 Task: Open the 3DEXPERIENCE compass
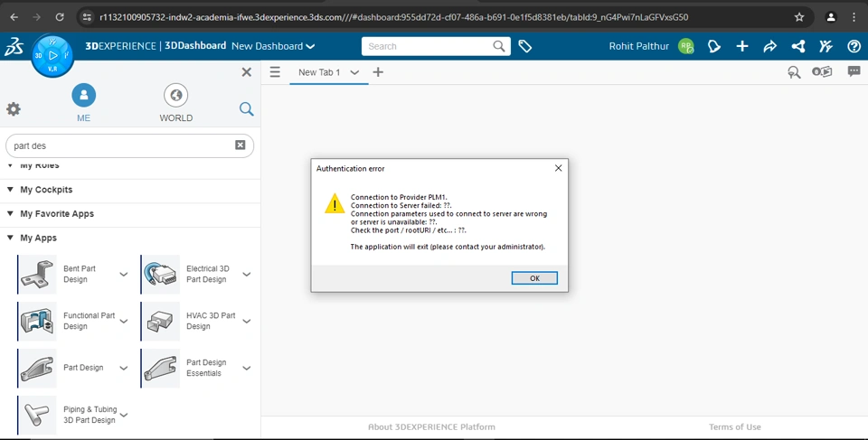[52, 55]
